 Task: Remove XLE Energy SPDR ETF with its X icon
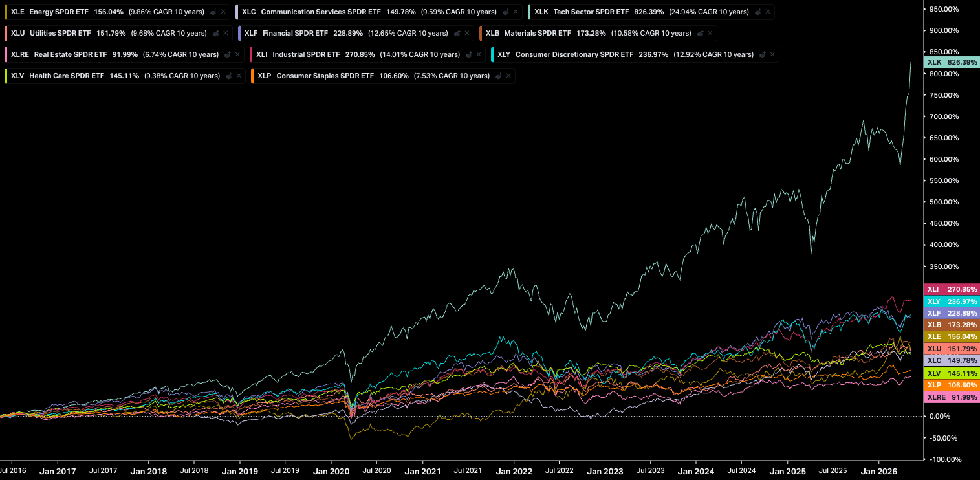(x=223, y=12)
